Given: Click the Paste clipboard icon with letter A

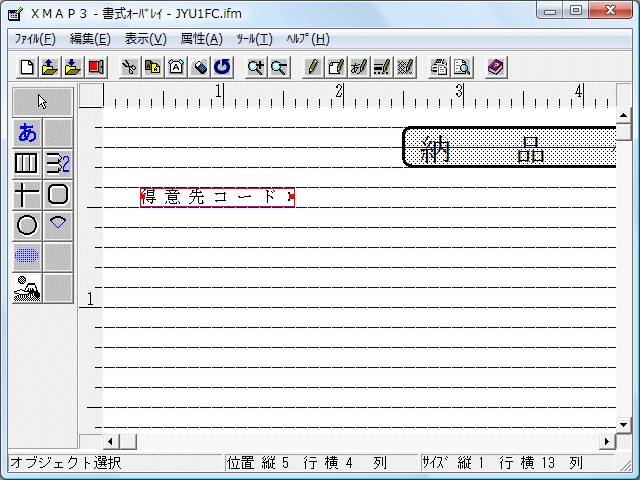Looking at the screenshot, I should coord(176,67).
